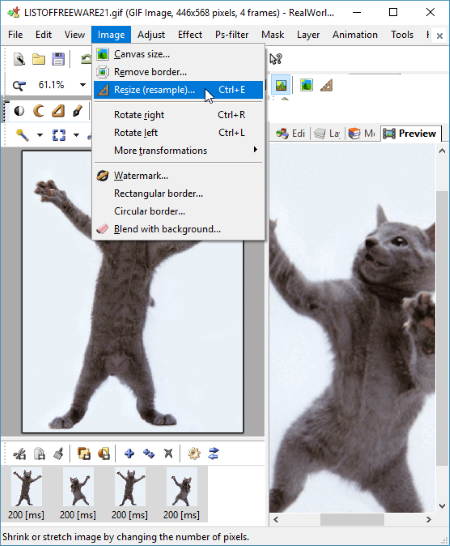The image size is (450, 546).
Task: Click the highlighted picture icon in right toolbar
Action: pos(281,85)
